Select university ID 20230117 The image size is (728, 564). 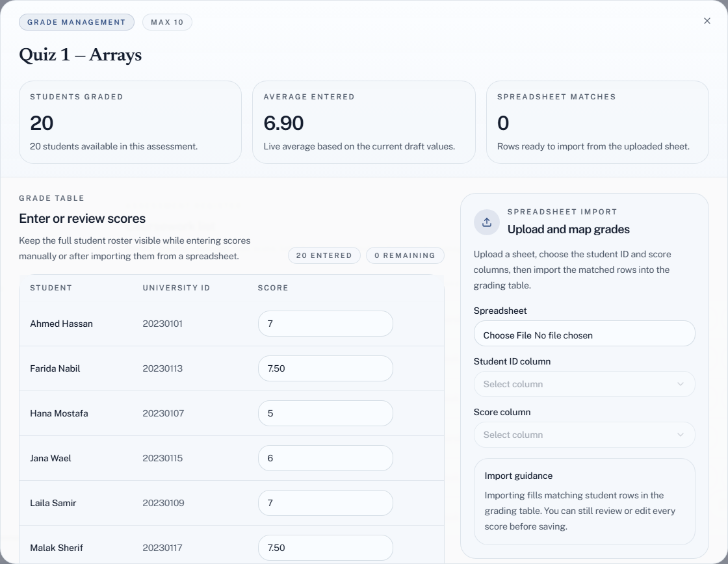pyautogui.click(x=162, y=548)
